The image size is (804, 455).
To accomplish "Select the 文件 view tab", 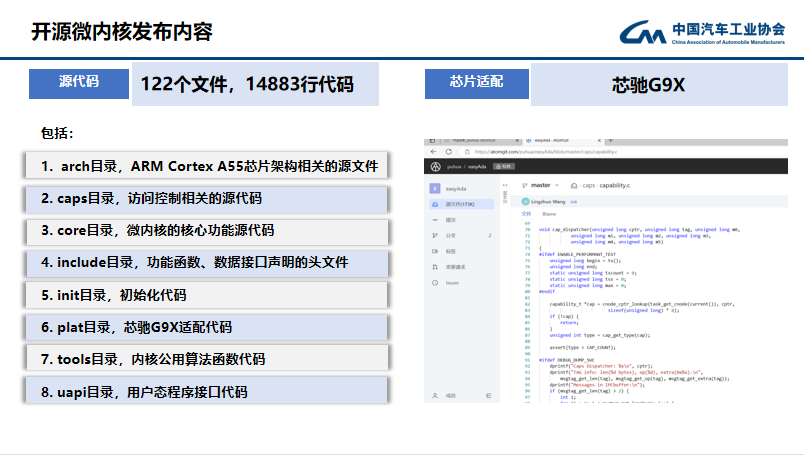I will (x=526, y=214).
